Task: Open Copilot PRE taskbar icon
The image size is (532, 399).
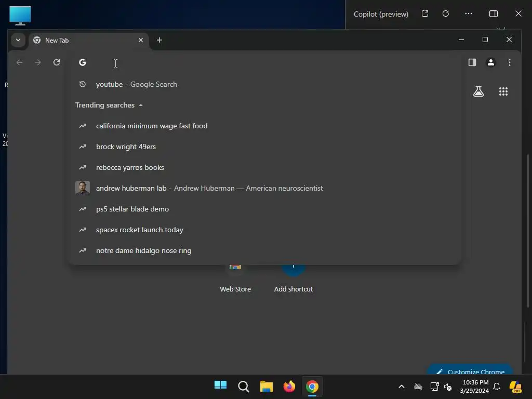Action: [x=515, y=387]
